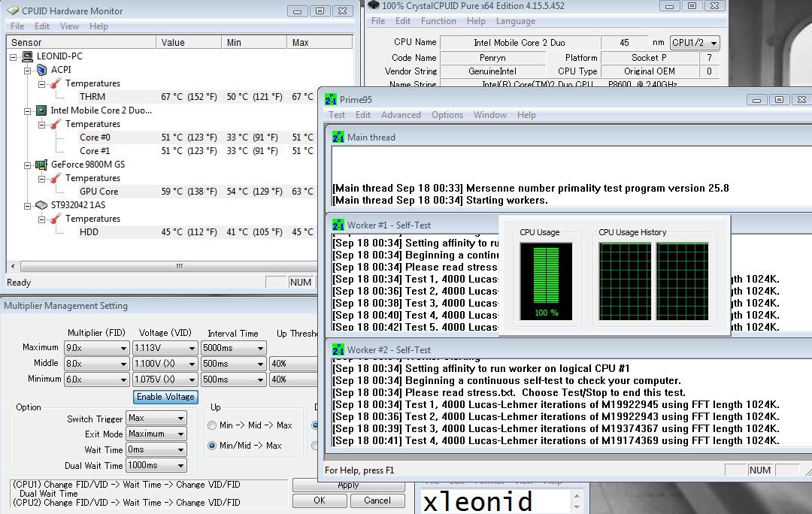Open the Exit Mode dropdown
The image size is (812, 514).
click(x=156, y=434)
